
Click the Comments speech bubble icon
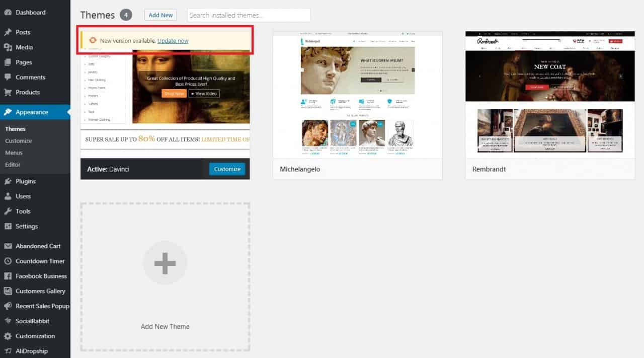tap(8, 78)
